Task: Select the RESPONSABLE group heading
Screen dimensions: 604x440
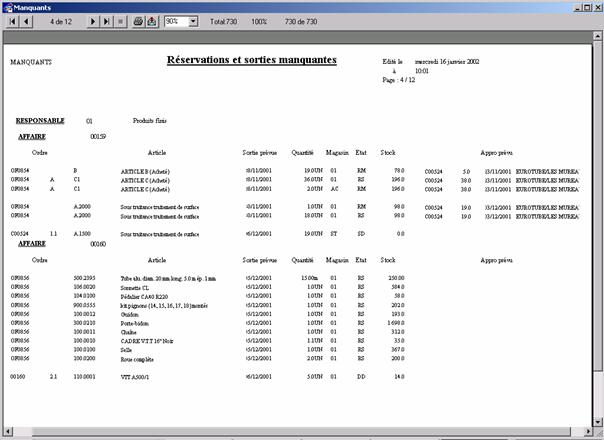Action: pos(41,120)
